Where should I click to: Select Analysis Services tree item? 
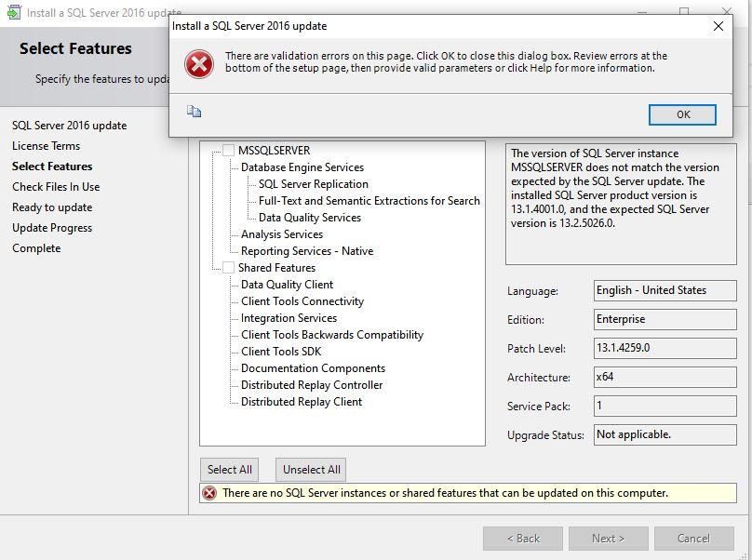(x=282, y=234)
